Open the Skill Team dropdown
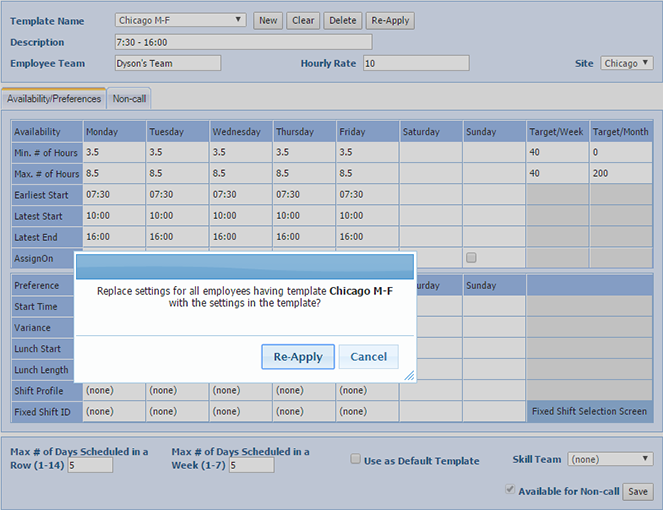The height and width of the screenshot is (510, 663). coord(610,459)
